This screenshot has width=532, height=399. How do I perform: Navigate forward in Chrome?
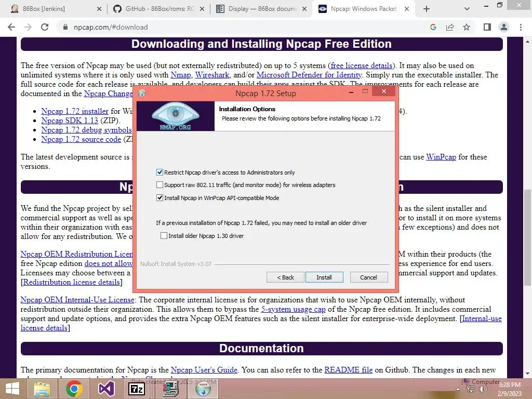[x=28, y=27]
